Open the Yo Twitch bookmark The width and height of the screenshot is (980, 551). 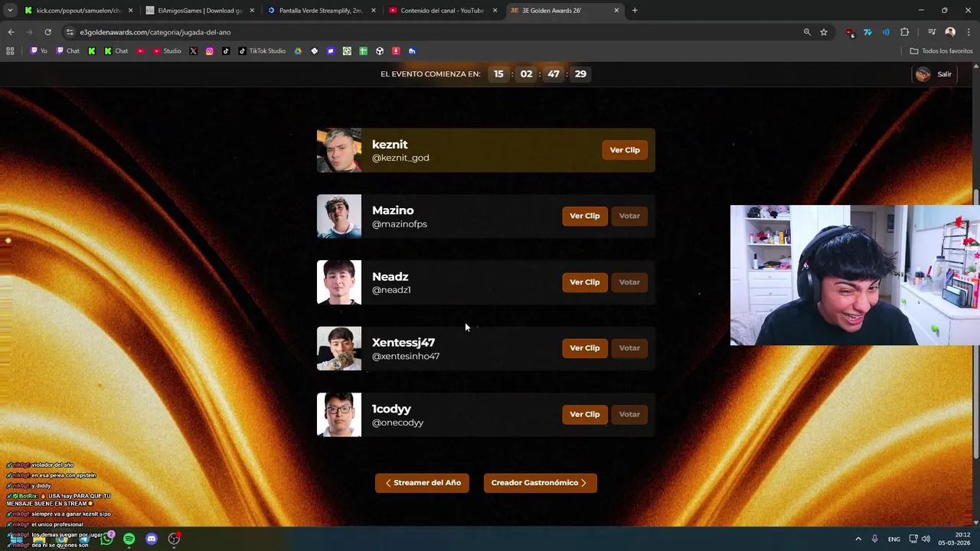[x=38, y=51]
